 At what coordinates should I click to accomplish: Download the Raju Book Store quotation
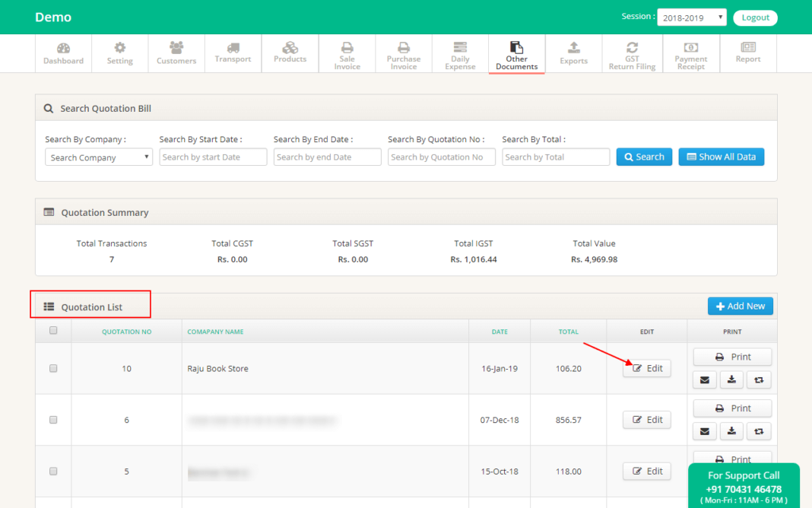[x=731, y=379]
